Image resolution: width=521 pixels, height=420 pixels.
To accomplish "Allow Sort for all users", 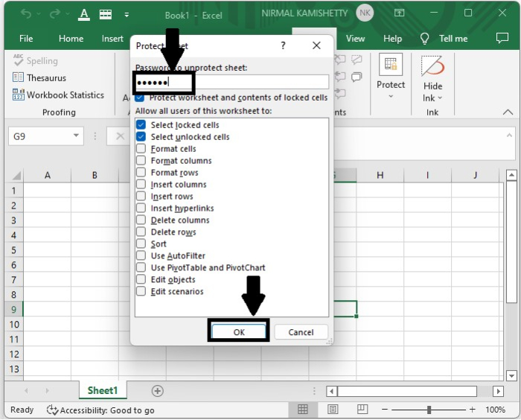I will tap(141, 244).
